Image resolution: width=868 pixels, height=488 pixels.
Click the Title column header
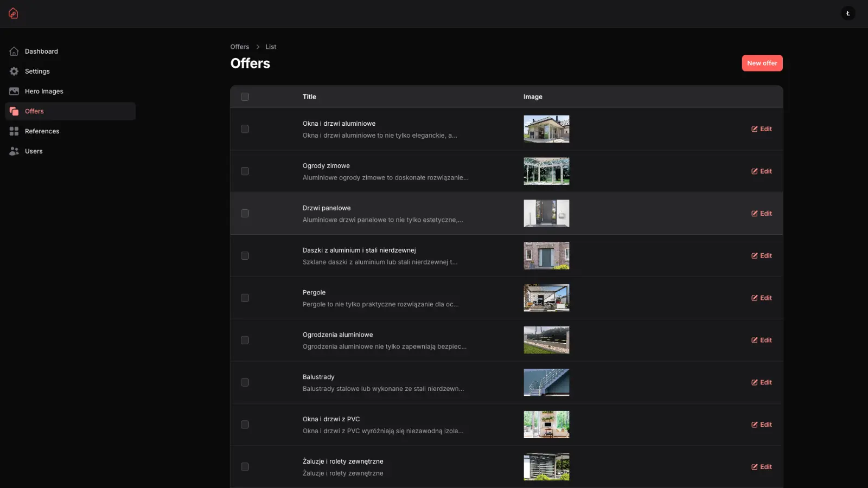coord(309,97)
